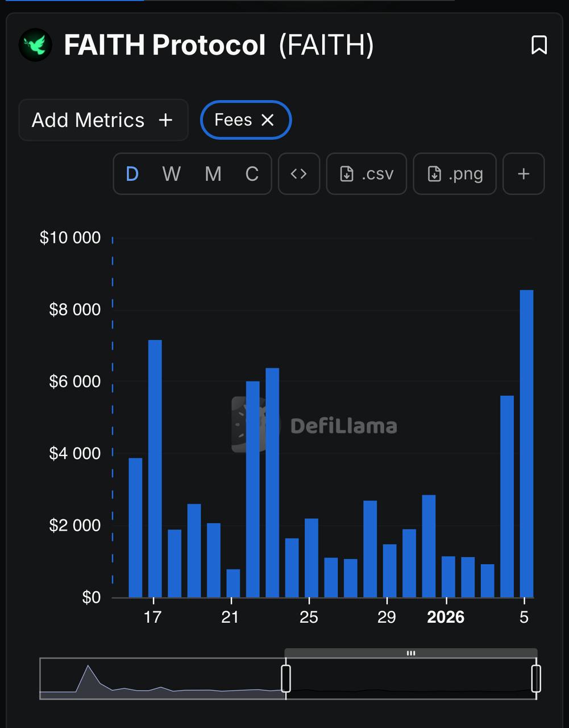Click the $4 000 axis label

[74, 453]
